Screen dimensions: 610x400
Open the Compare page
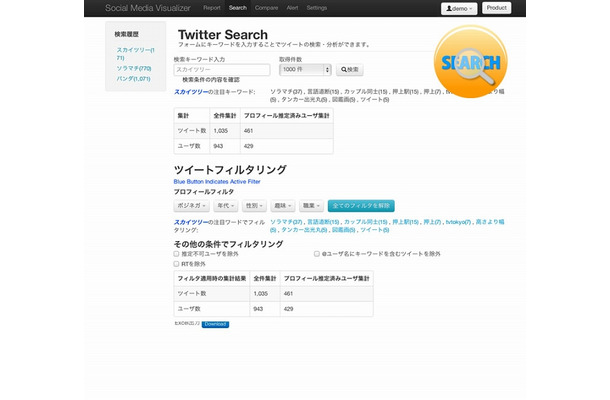pos(266,8)
